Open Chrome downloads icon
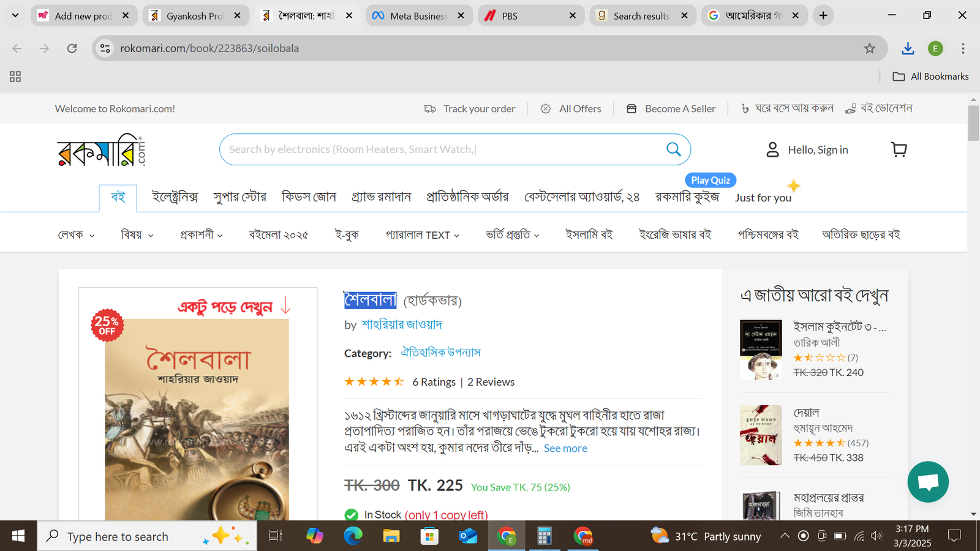The width and height of the screenshot is (980, 551). [908, 48]
